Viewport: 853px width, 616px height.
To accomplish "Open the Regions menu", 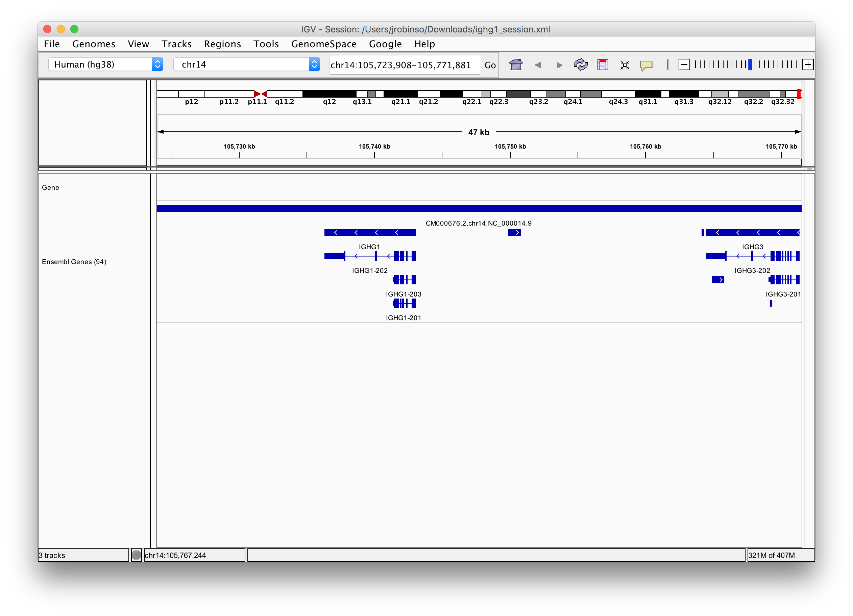I will click(222, 44).
